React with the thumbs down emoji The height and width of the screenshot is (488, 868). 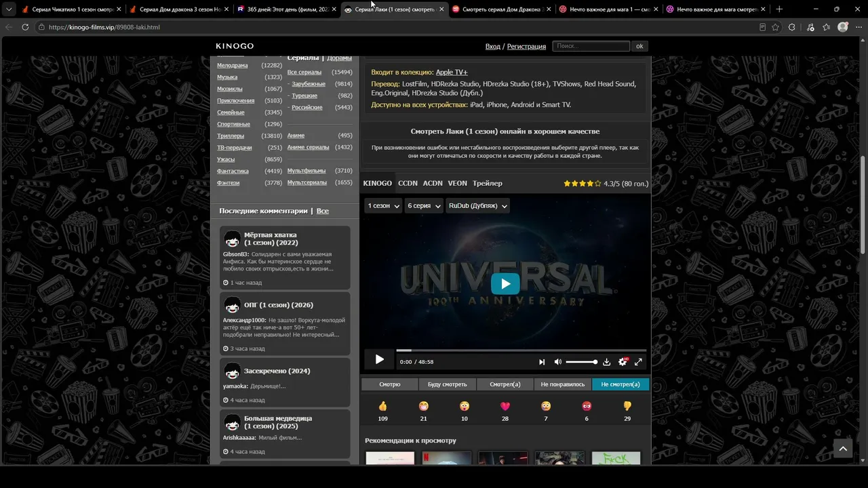(627, 406)
